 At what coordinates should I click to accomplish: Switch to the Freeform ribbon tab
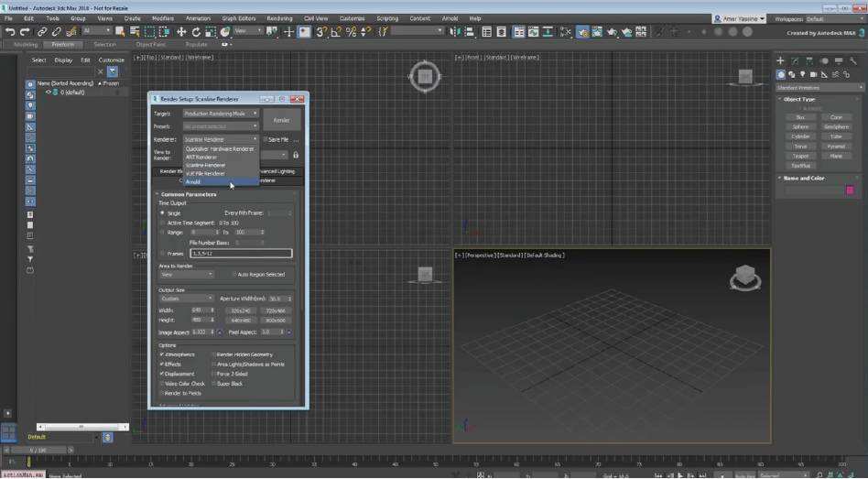62,44
